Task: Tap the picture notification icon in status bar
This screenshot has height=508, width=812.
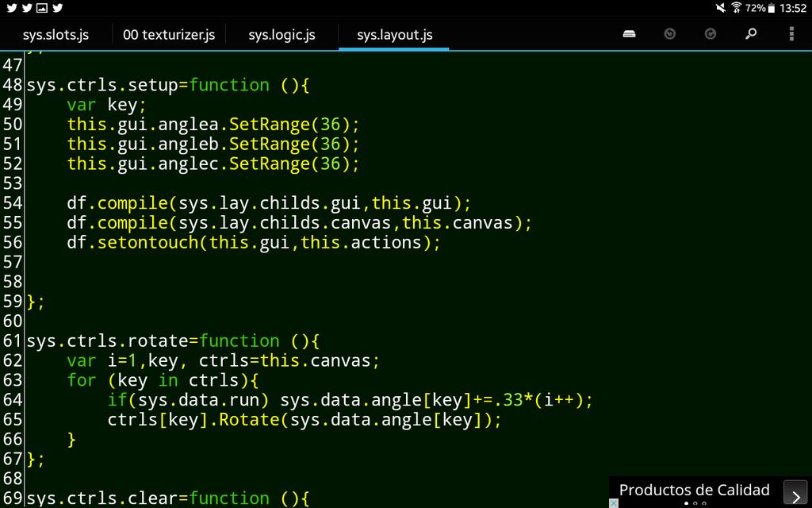Action: pyautogui.click(x=42, y=8)
